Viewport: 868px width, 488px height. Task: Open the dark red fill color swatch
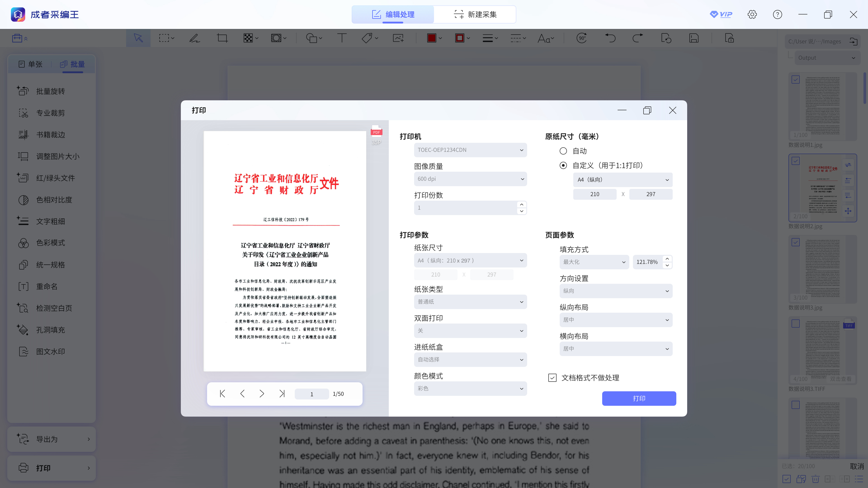(x=432, y=38)
